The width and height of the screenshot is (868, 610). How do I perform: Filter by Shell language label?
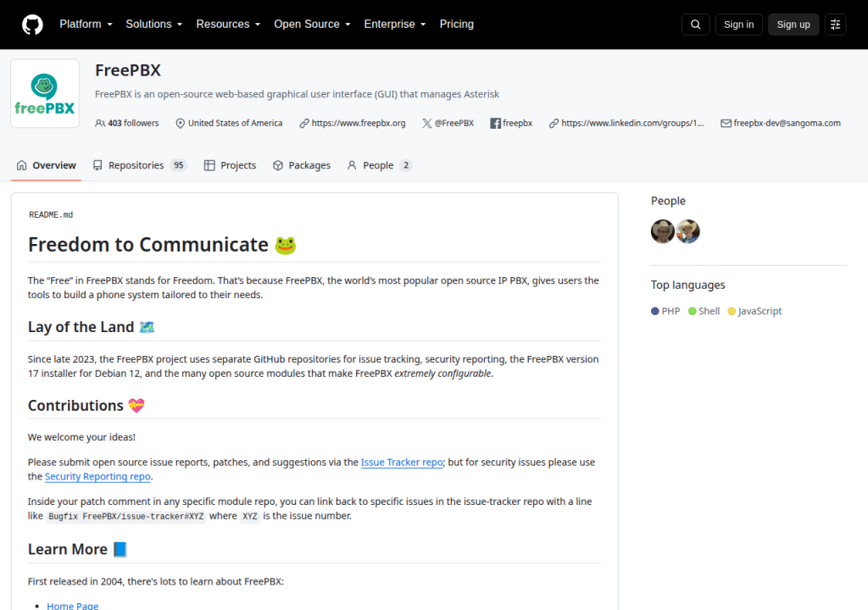coord(709,311)
